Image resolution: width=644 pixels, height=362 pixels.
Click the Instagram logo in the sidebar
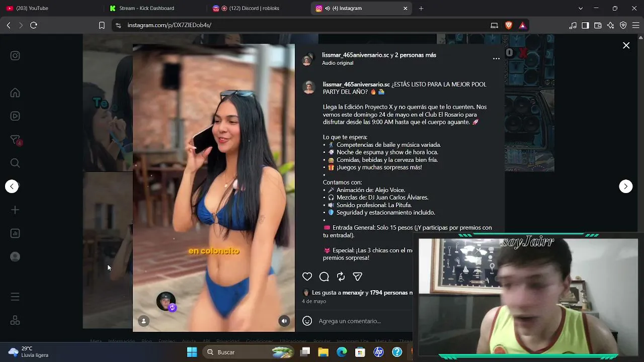coord(15,56)
